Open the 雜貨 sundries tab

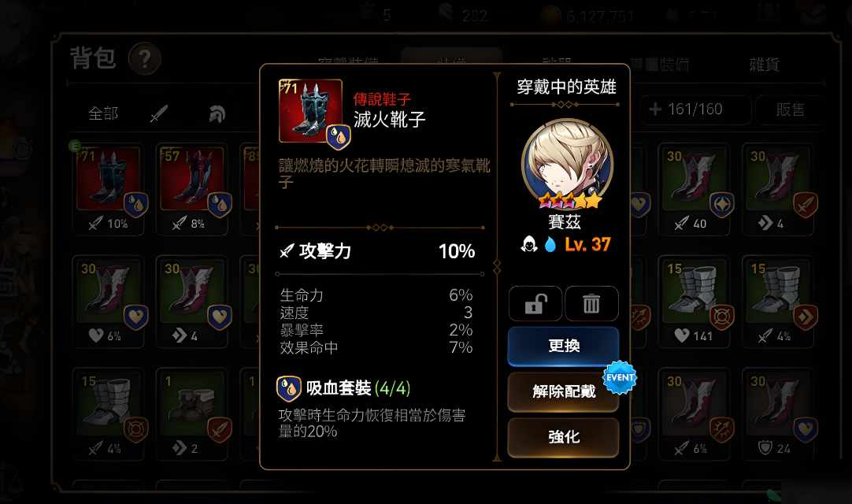[764, 65]
